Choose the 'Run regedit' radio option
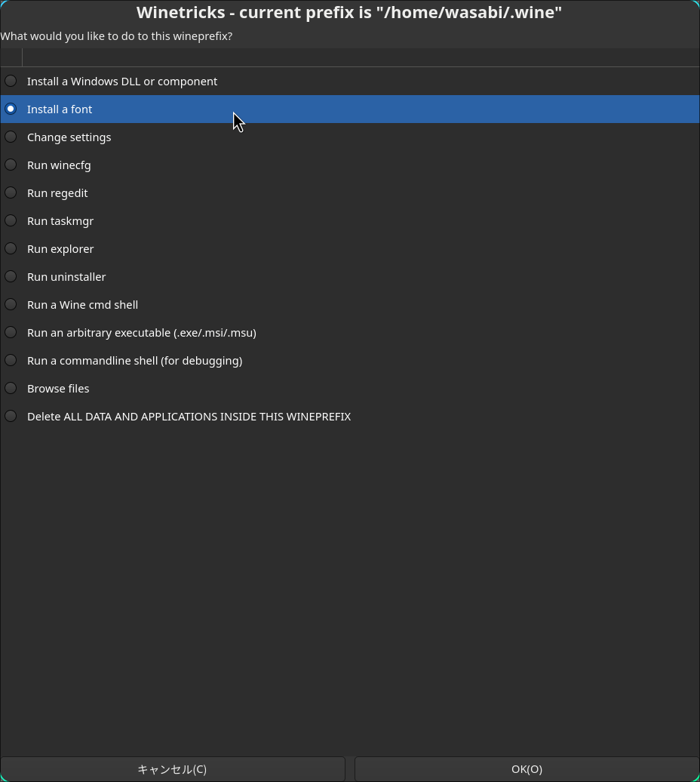The height and width of the screenshot is (782, 700). [11, 192]
